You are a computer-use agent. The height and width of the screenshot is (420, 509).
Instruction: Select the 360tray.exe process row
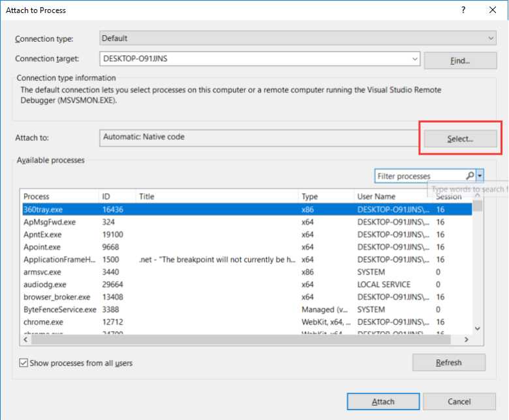(x=247, y=209)
